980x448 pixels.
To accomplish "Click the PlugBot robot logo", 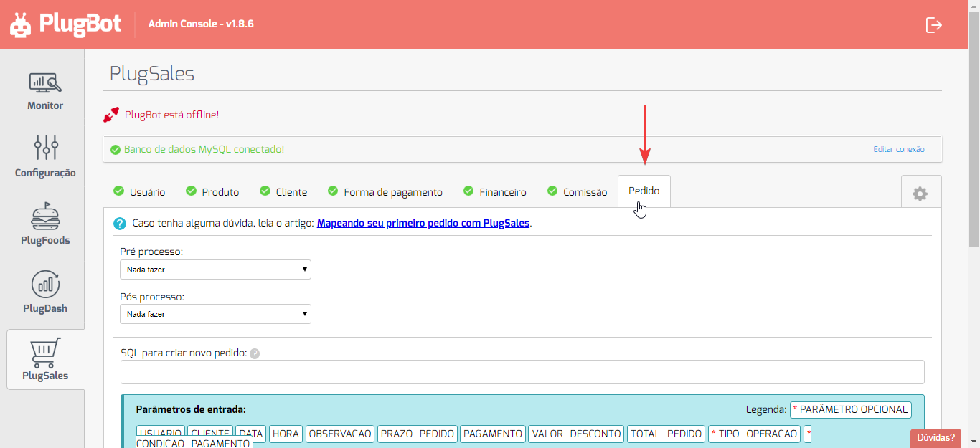I will [x=21, y=24].
